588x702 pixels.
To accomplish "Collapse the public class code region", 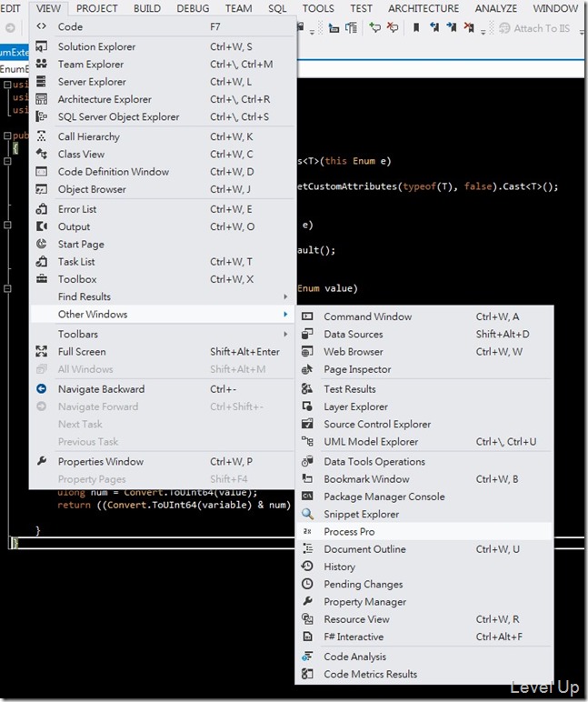I will [x=7, y=135].
